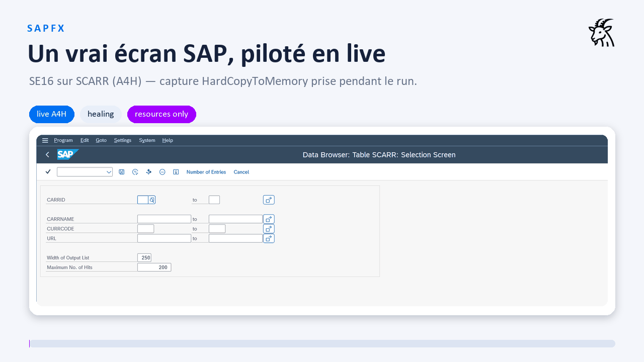Click the four-arrow selection options icon
The width and height of the screenshot is (644, 362).
click(149, 172)
